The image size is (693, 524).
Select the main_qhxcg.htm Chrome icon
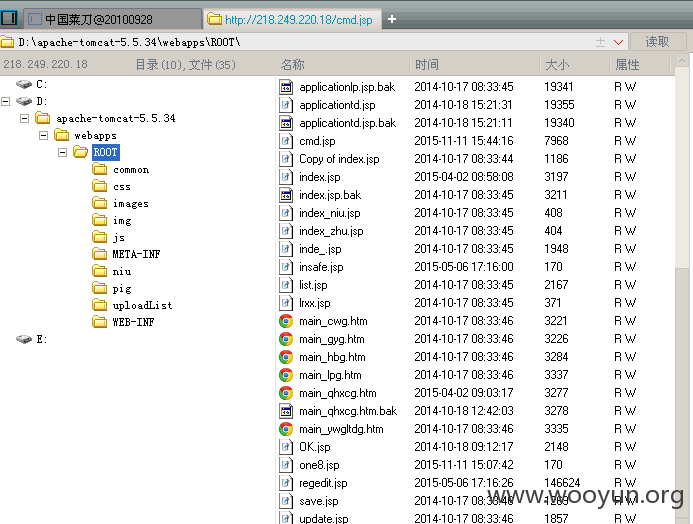coord(286,393)
